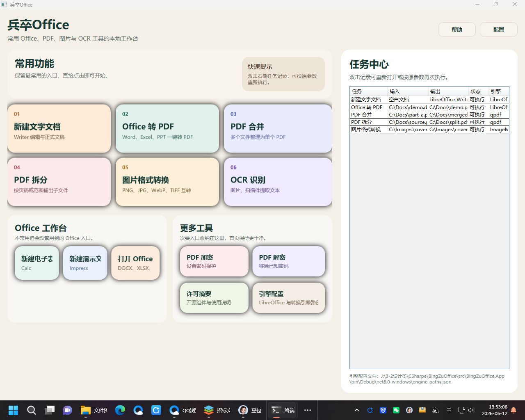Open the Windows Start menu

pyautogui.click(x=14, y=410)
